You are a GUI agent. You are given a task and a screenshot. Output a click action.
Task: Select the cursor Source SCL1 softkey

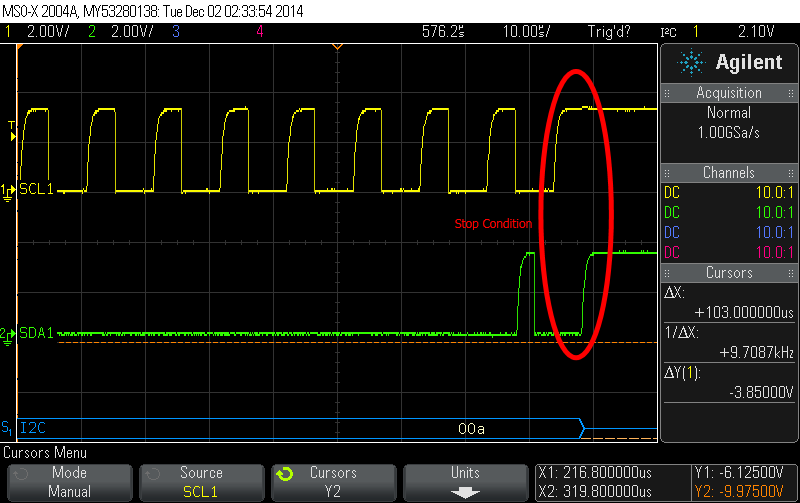tap(202, 483)
